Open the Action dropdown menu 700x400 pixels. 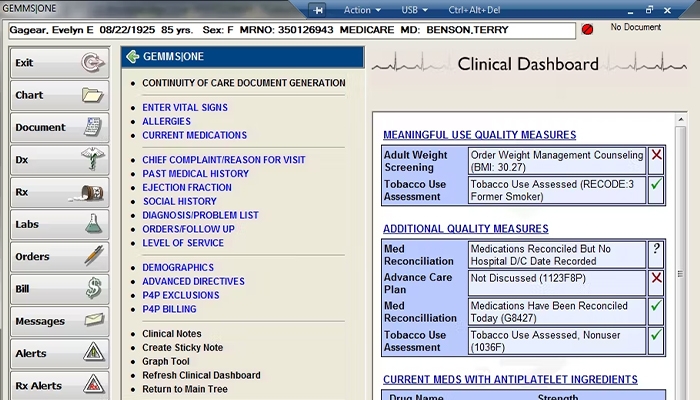click(x=362, y=10)
